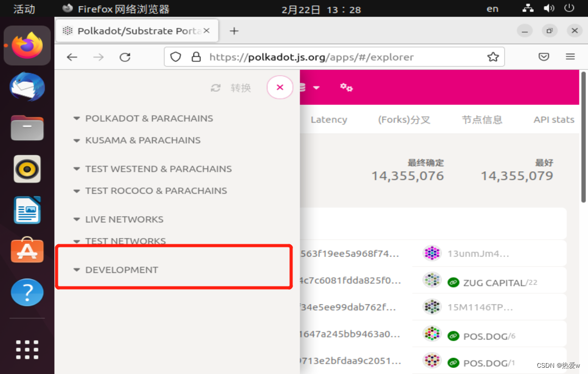Expand LIVE NETWORKS group
588x374 pixels.
tap(118, 219)
